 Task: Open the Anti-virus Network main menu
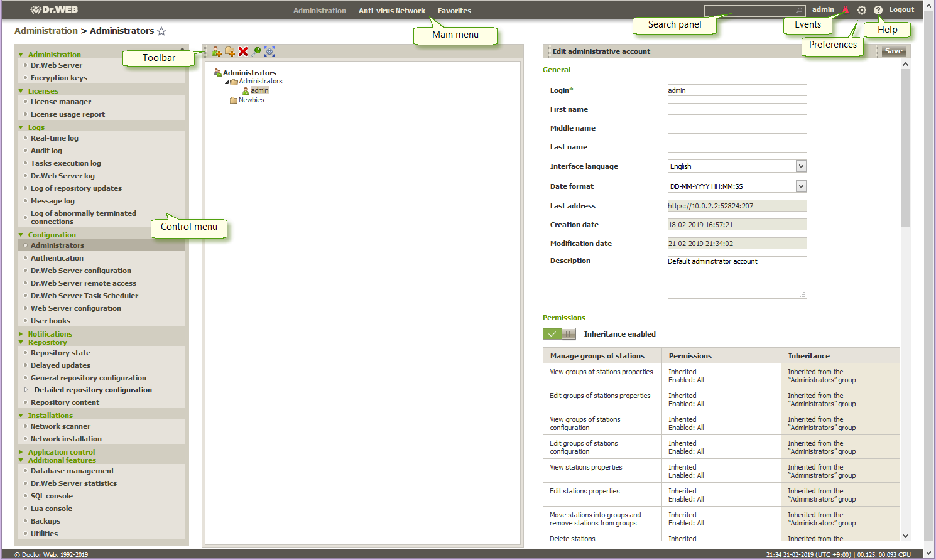(x=392, y=11)
